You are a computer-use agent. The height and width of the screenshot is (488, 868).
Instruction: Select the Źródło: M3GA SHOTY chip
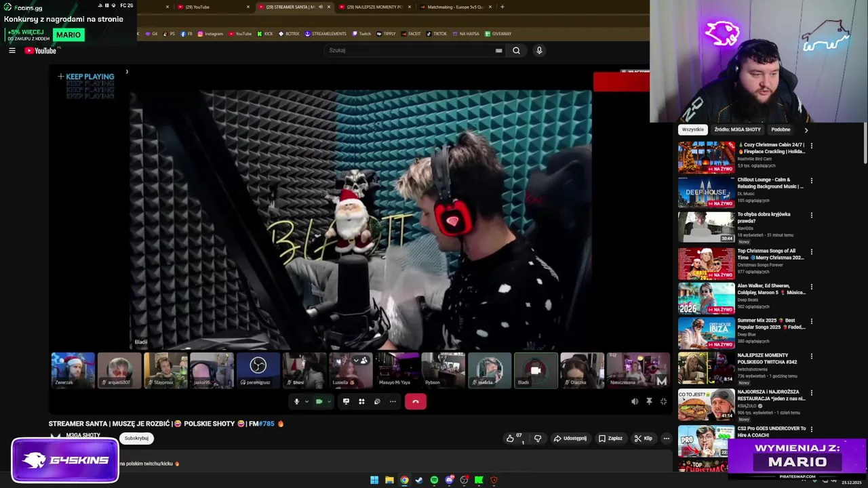(738, 129)
